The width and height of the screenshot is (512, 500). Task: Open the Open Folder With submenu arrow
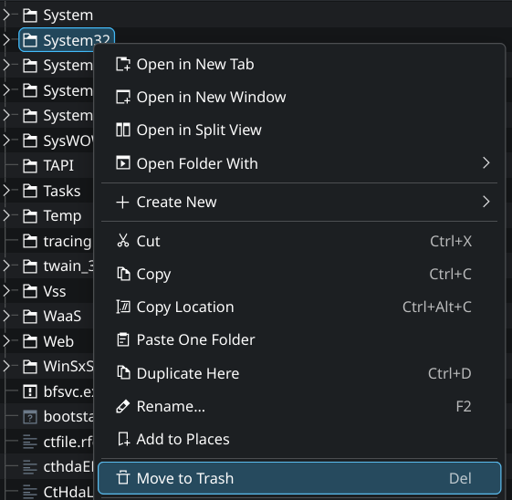tap(486, 163)
